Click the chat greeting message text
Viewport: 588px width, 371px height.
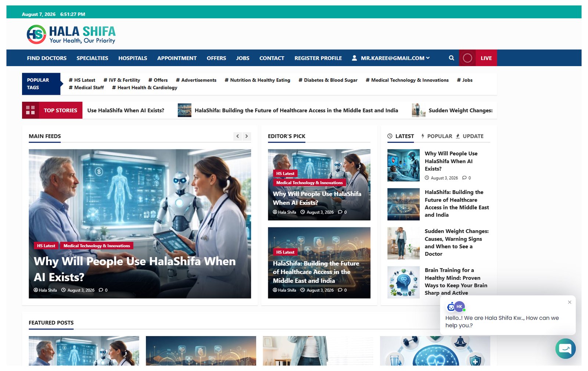(502, 322)
